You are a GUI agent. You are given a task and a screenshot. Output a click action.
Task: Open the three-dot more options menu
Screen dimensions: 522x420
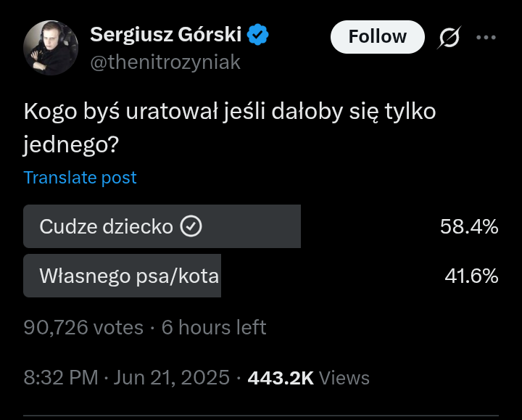click(486, 37)
